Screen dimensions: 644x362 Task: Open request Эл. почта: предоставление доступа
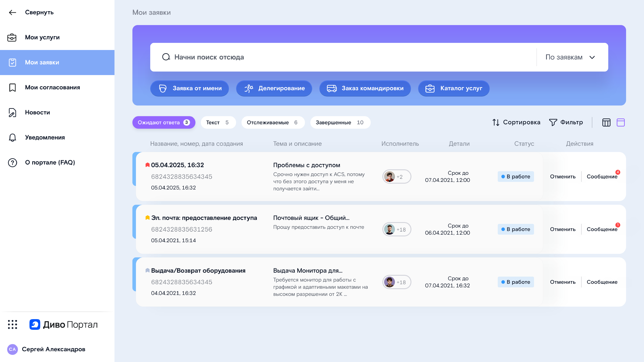coord(204,218)
